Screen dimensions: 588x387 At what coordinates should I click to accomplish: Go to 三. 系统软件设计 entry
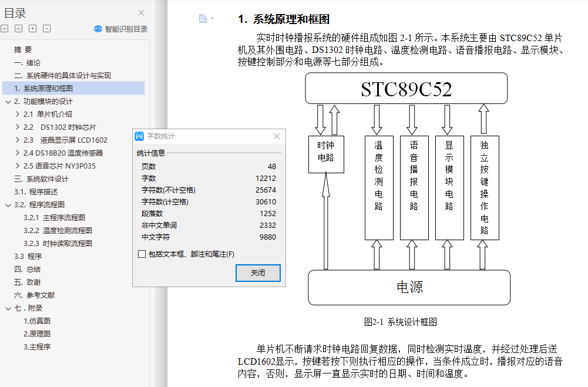(x=41, y=179)
